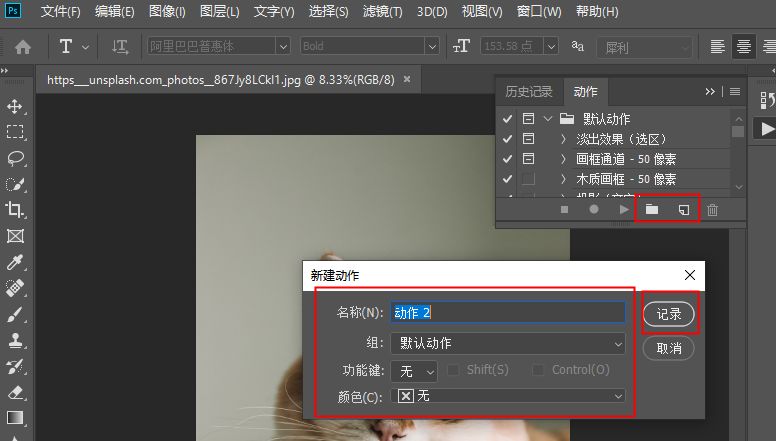Toggle dialog control for 淡出效果（选区）

click(x=529, y=139)
